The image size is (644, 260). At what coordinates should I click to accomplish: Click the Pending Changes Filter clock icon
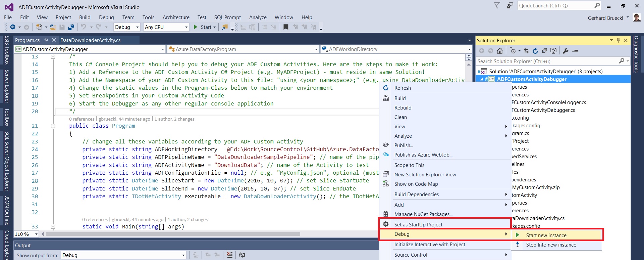[513, 51]
